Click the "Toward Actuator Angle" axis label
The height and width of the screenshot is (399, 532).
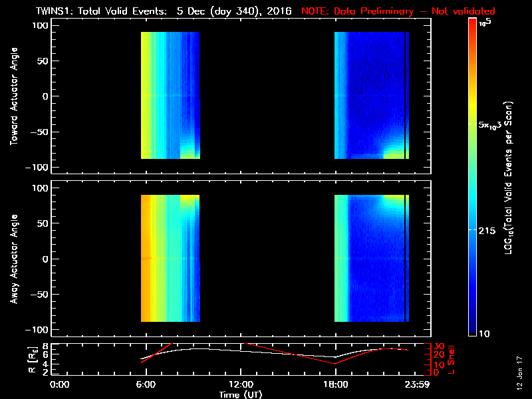pos(12,96)
